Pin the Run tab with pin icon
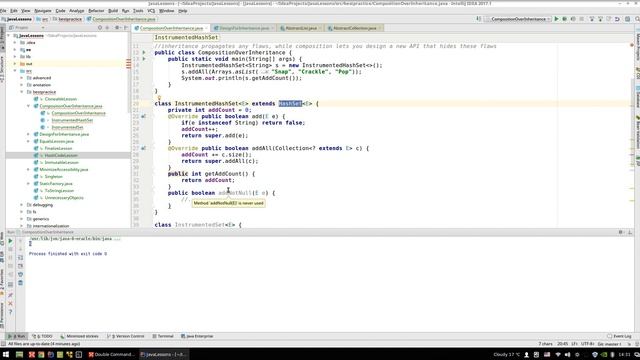 point(10,295)
